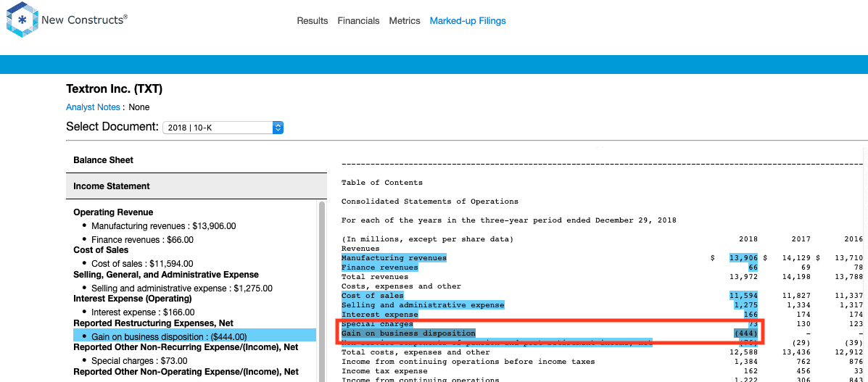The image size is (868, 382).
Task: Click highlighted 11,594 value in 2018 column
Action: point(743,296)
